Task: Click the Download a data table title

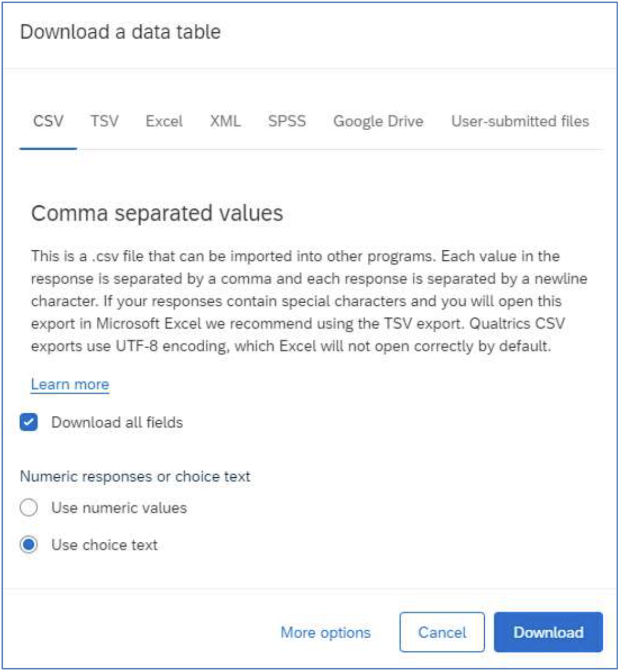Action: point(120,32)
